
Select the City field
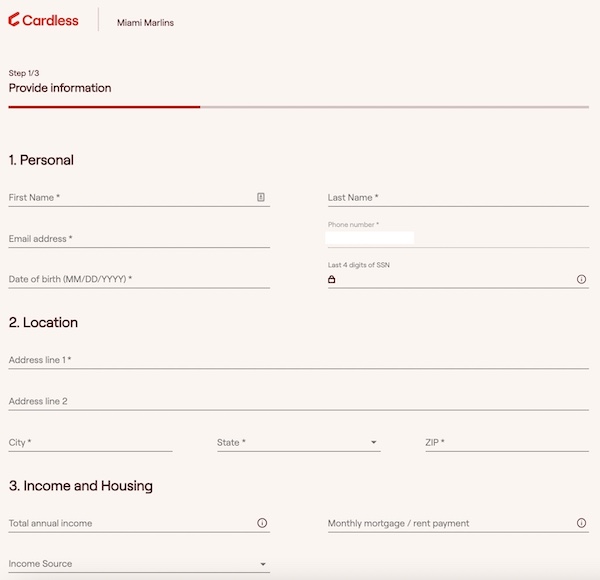click(90, 442)
